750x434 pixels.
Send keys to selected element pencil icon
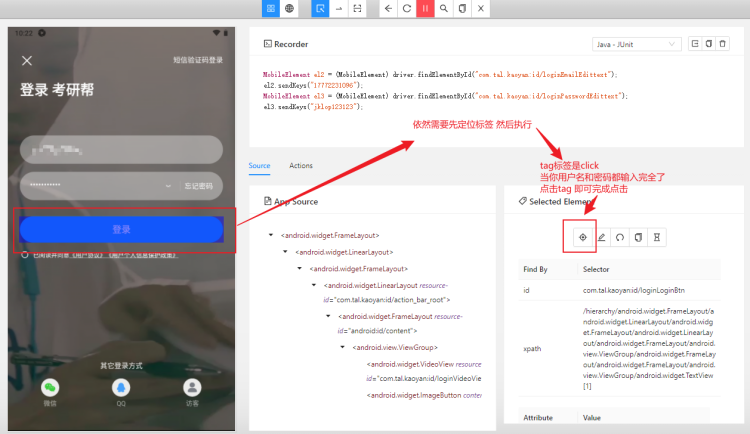tap(601, 237)
